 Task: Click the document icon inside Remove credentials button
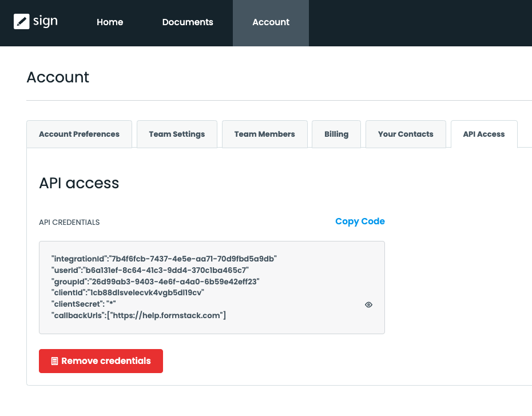54,360
